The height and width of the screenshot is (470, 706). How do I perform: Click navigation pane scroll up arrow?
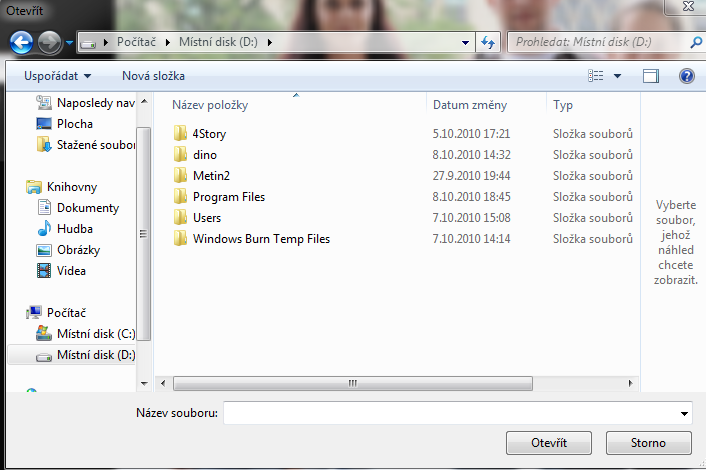click(x=144, y=101)
